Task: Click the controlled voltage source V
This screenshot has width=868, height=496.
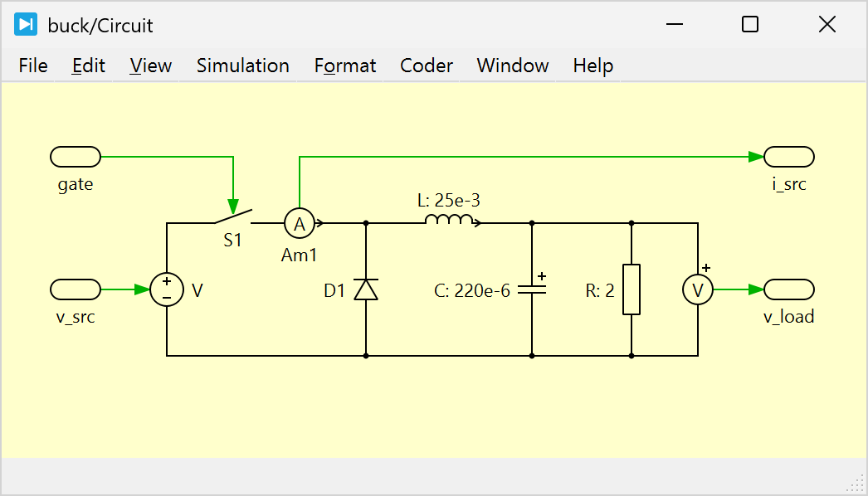Action: [167, 289]
